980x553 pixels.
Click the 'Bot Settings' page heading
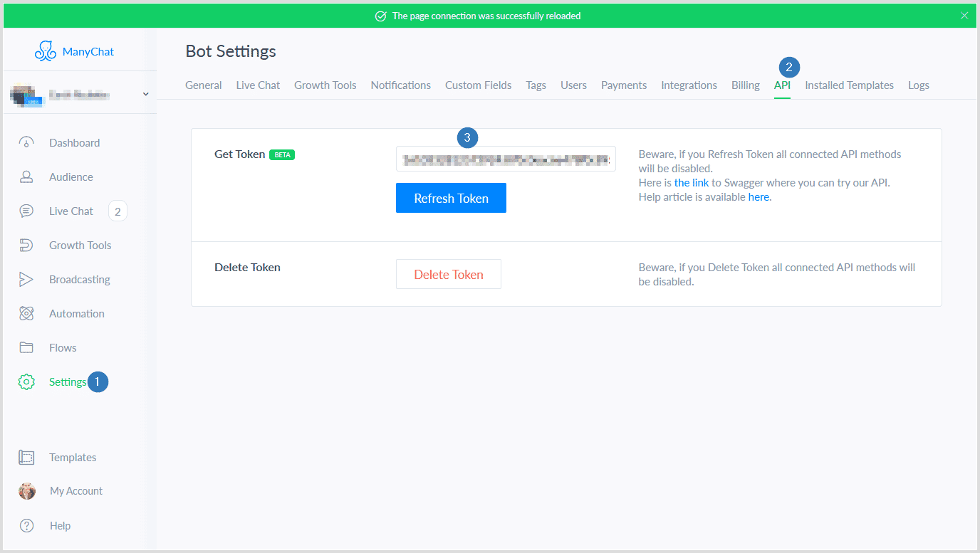pos(231,51)
